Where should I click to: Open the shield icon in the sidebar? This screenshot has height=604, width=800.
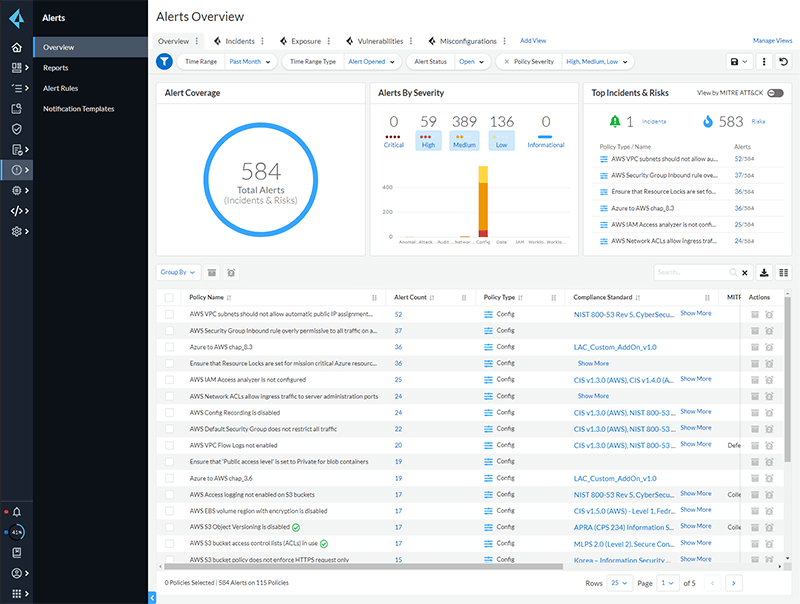(16, 129)
